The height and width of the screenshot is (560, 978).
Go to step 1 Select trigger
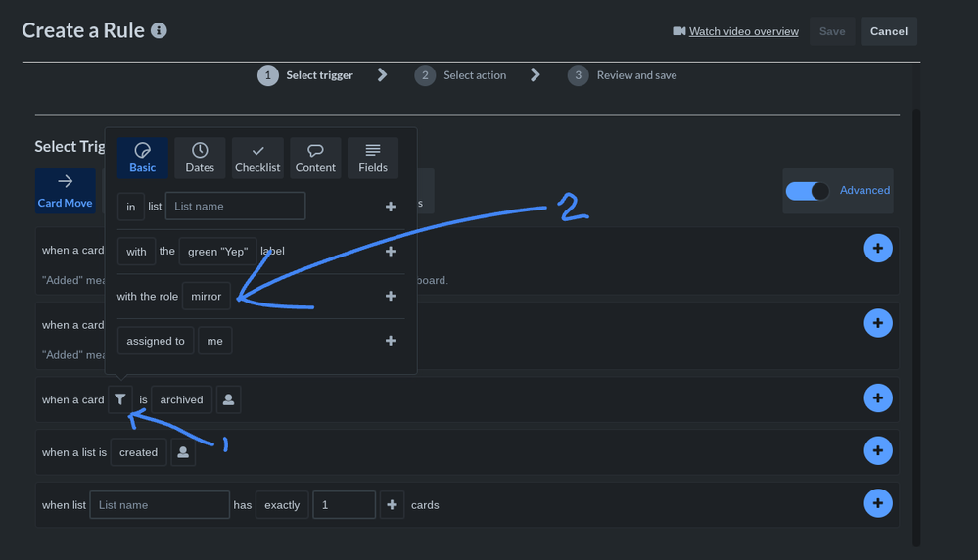coord(305,75)
